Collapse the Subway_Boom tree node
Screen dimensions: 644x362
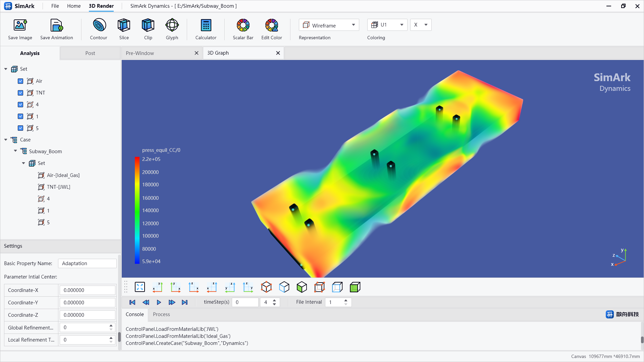tap(15, 151)
